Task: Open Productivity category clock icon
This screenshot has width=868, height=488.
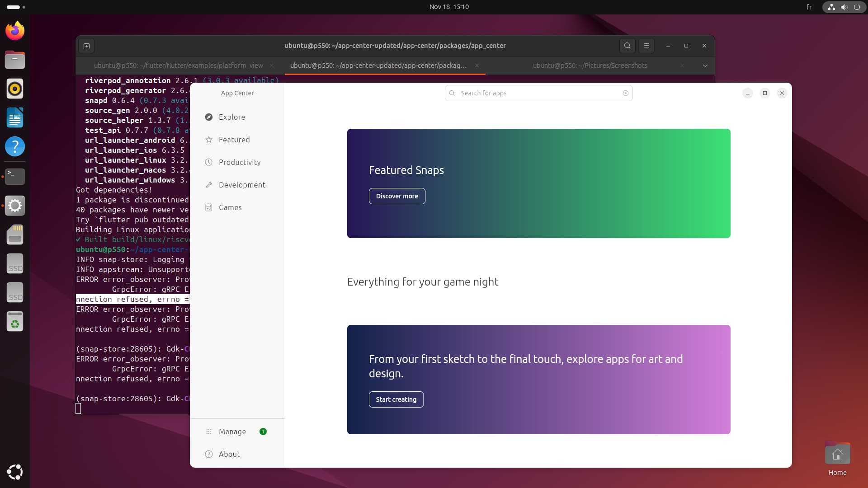Action: click(209, 162)
